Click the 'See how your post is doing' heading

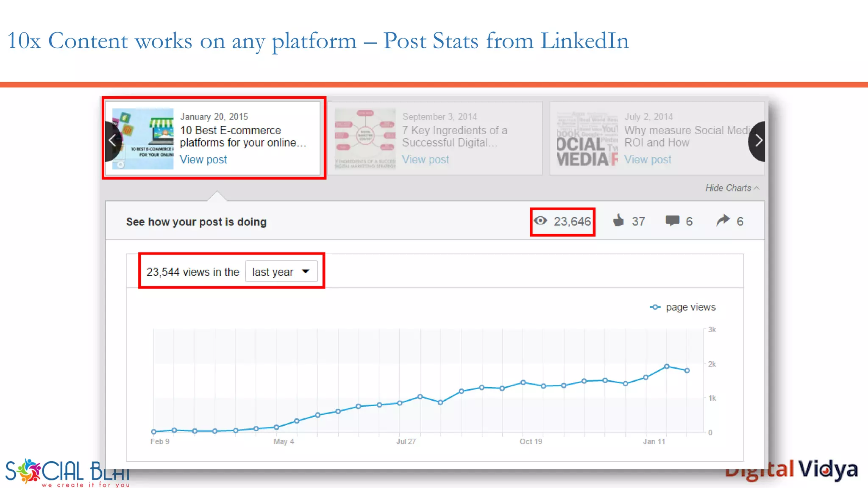[196, 222]
